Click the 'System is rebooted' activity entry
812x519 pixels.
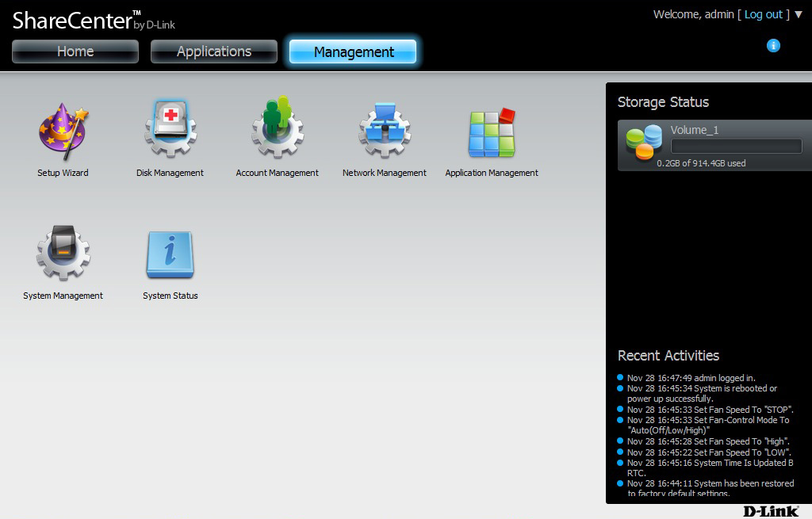[702, 393]
